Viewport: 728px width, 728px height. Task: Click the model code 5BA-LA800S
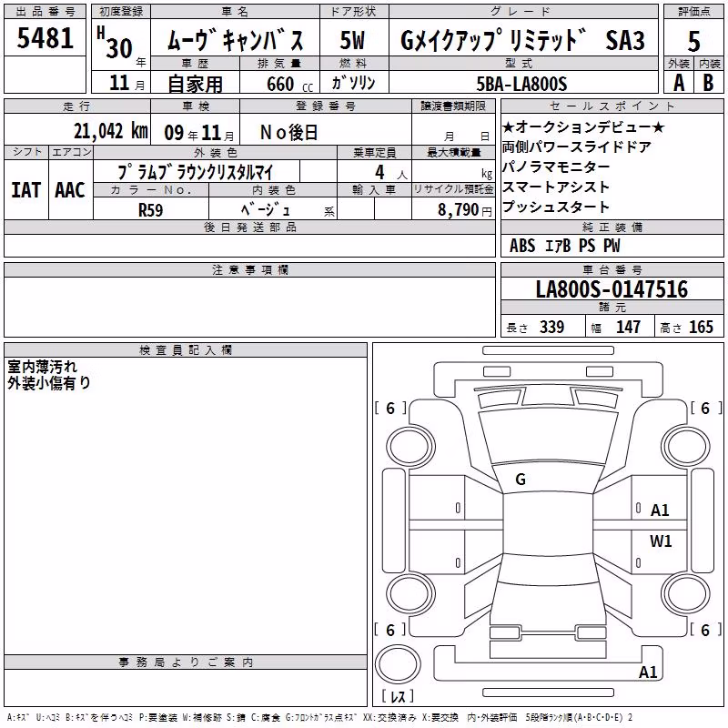click(521, 84)
